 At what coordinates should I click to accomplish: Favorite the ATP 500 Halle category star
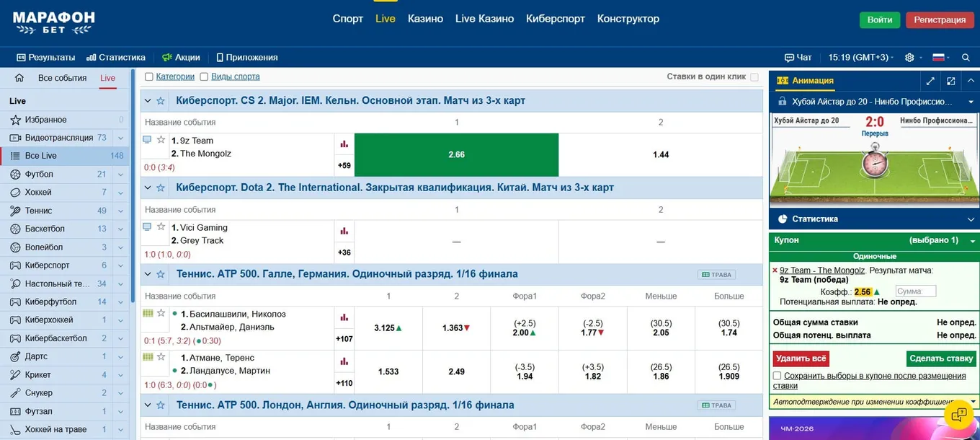pos(161,274)
